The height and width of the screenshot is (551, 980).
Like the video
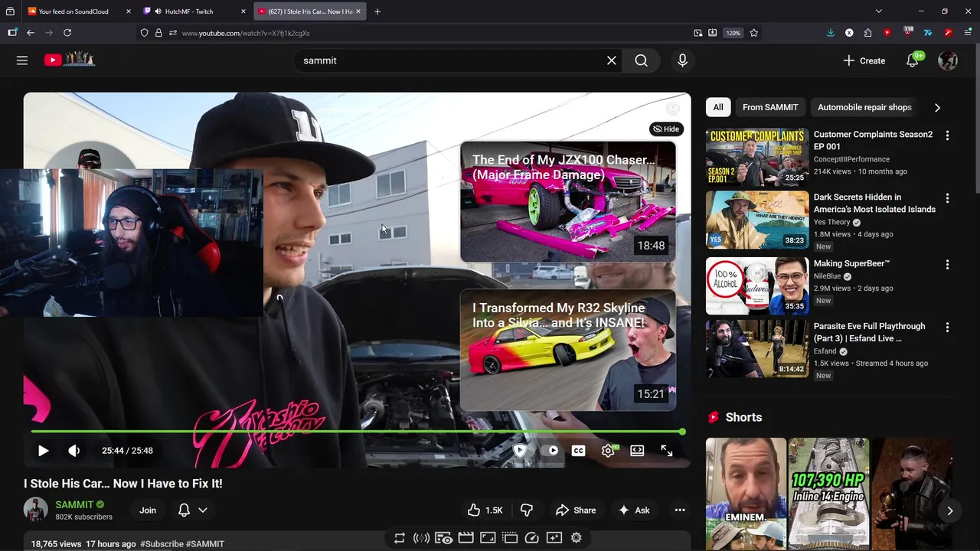pyautogui.click(x=485, y=510)
